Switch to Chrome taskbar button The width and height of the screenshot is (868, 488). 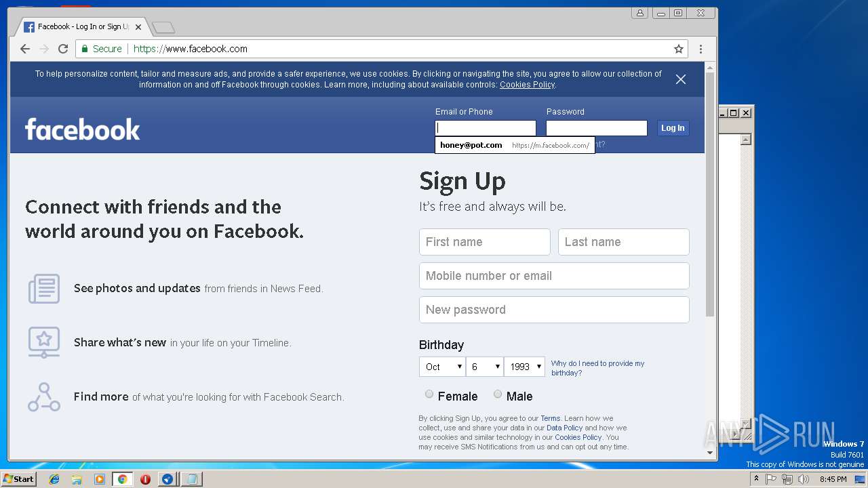point(122,479)
